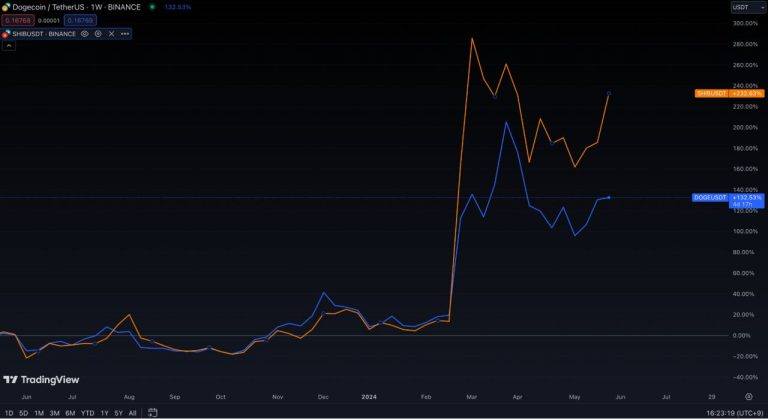The width and height of the screenshot is (768, 419).
Task: Switch to the YTD range
Action: (x=87, y=412)
